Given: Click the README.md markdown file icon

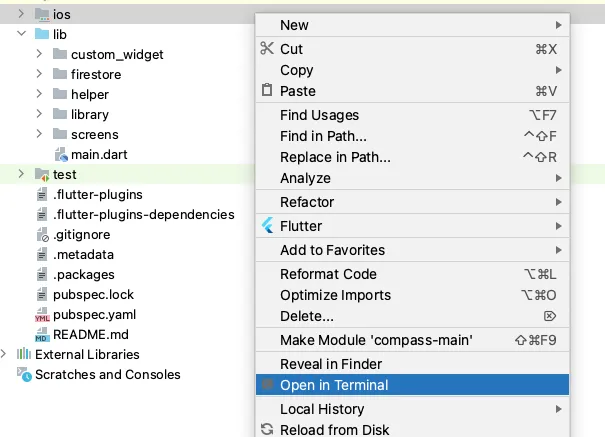Looking at the screenshot, I should (x=42, y=335).
